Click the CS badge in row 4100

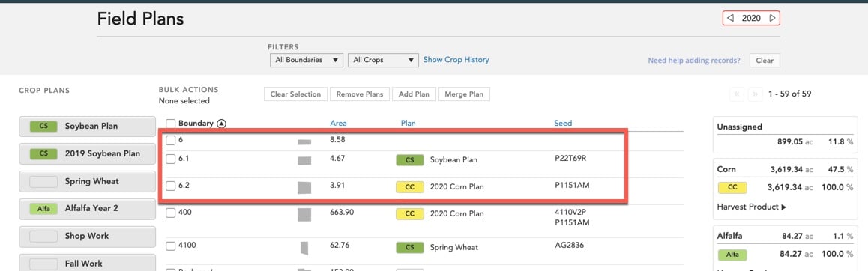pos(410,247)
